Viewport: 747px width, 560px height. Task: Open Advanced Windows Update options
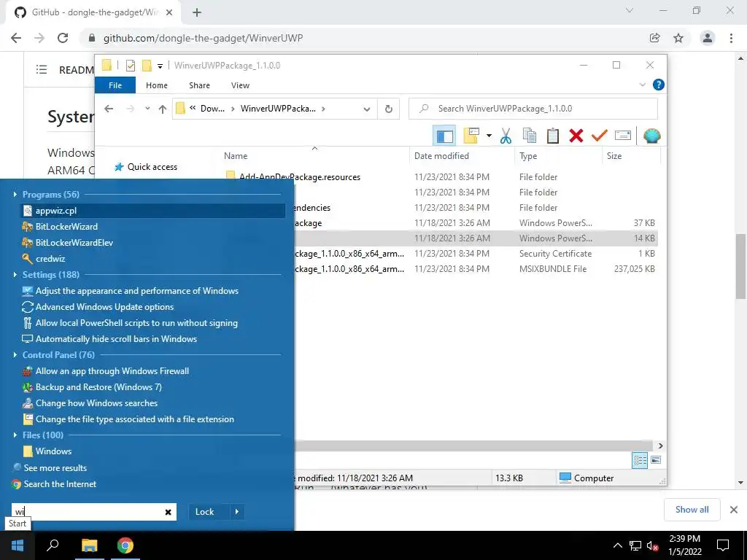point(104,307)
